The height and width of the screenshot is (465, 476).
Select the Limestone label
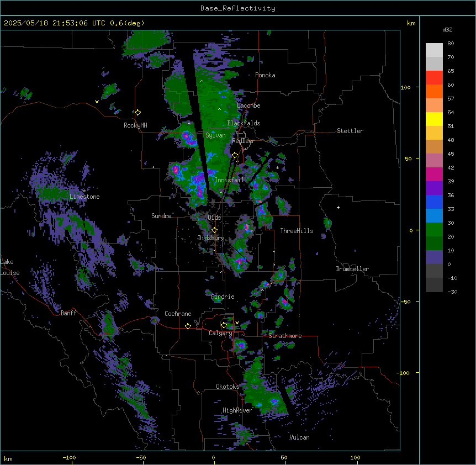(x=84, y=197)
